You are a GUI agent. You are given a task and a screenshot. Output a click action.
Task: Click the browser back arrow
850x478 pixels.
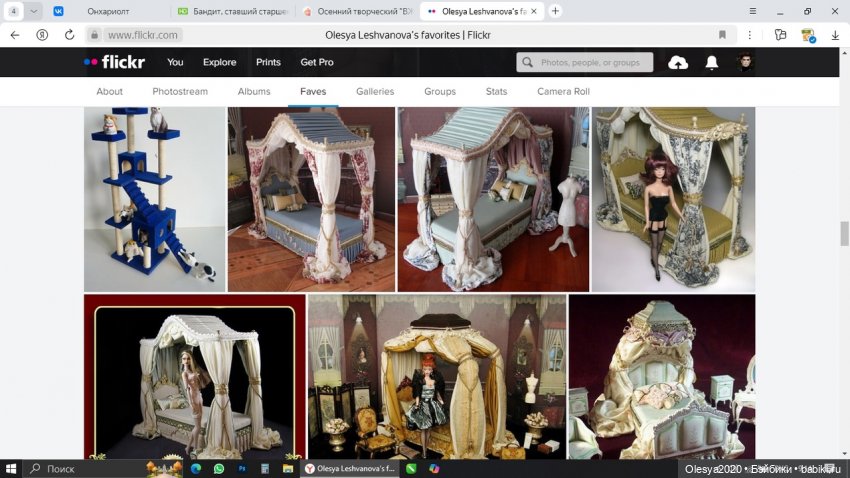click(x=14, y=34)
